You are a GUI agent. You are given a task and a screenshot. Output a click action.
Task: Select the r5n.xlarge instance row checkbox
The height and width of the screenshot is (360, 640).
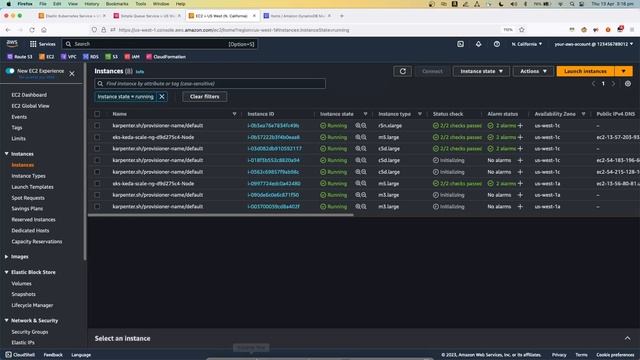97,126
